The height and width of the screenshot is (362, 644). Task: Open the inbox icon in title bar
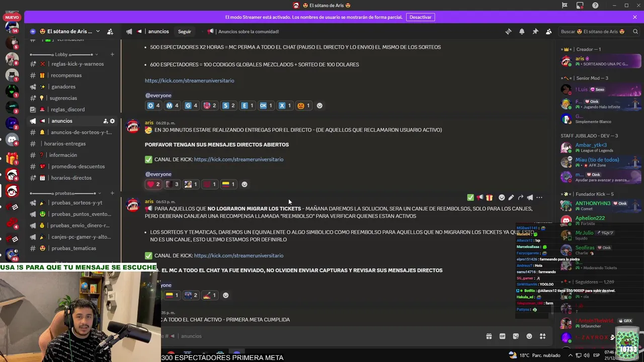tap(580, 5)
